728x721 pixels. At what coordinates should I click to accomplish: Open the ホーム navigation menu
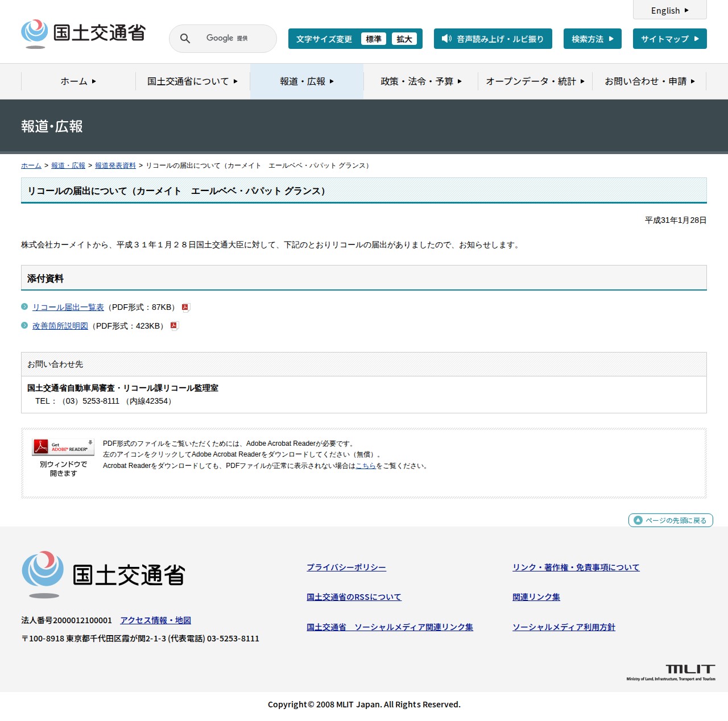coord(78,81)
